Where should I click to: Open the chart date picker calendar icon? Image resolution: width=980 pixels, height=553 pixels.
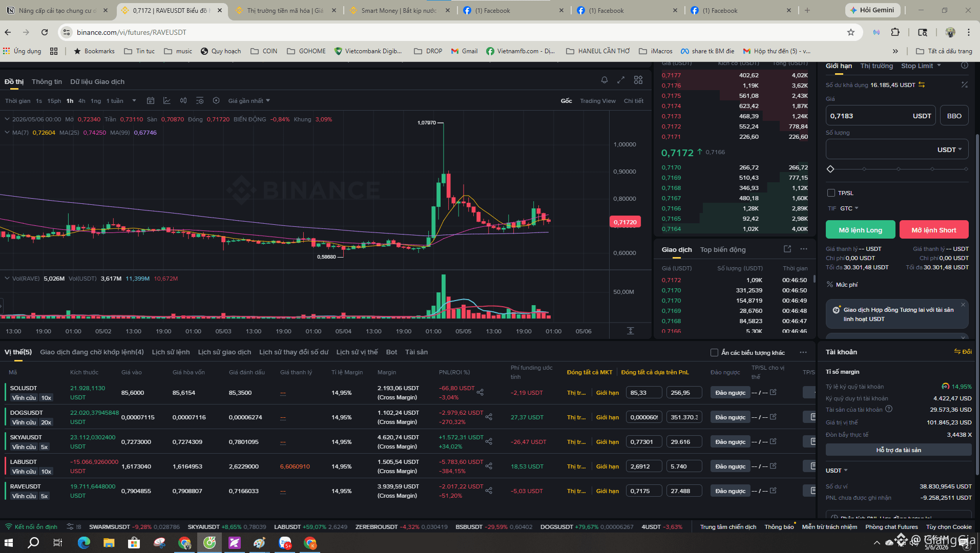coord(151,101)
